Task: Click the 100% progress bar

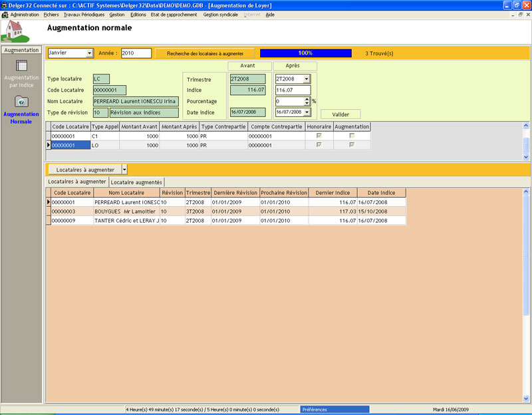Action: (305, 53)
